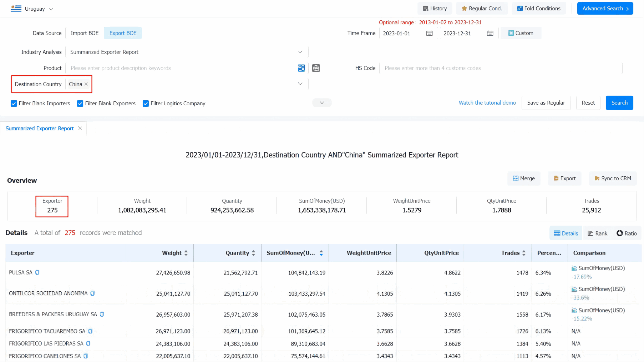Image resolution: width=644 pixels, height=362 pixels.
Task: Copy PULSA SA exporter name icon
Action: click(37, 272)
